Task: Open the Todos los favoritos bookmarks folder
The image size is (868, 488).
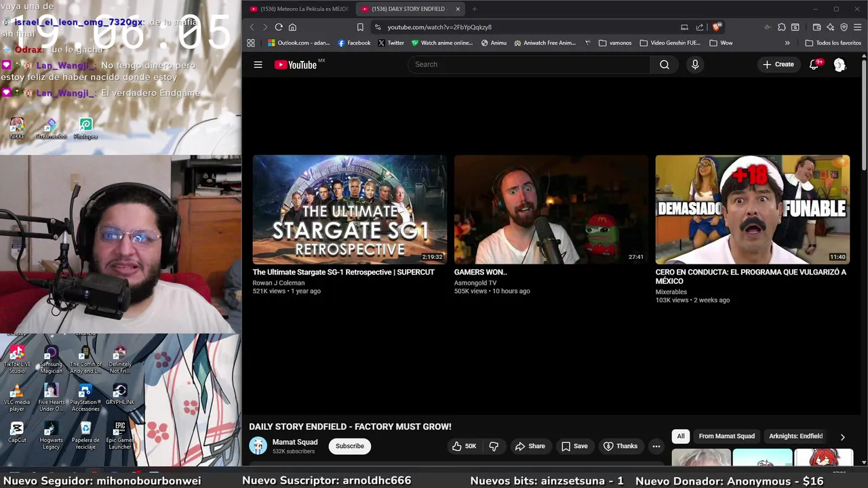Action: click(833, 43)
